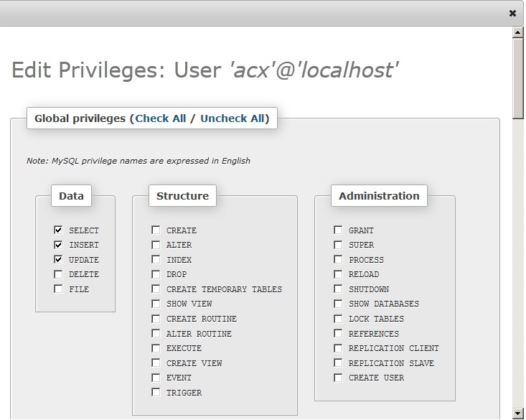
Task: Uncheck the UPDATE privilege
Action: 58,259
